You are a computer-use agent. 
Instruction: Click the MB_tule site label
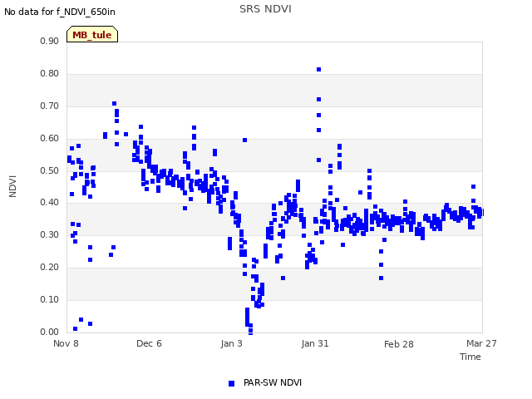(92, 35)
